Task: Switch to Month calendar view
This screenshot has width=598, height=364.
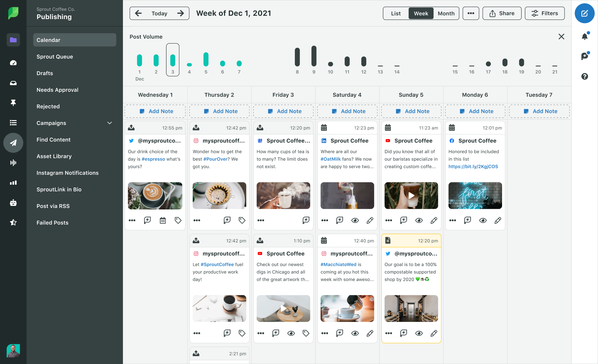Action: [446, 13]
